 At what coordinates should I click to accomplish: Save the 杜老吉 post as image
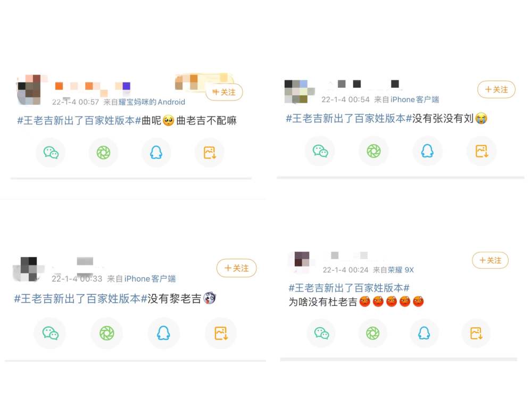tap(476, 333)
